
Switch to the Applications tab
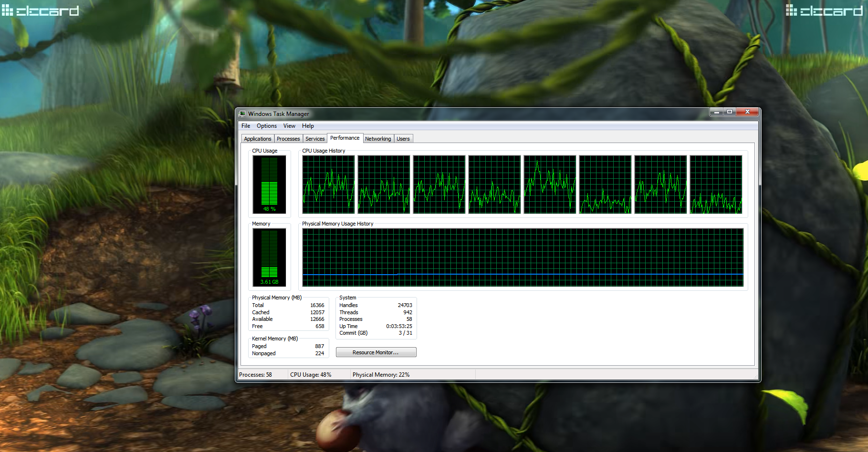pos(258,139)
